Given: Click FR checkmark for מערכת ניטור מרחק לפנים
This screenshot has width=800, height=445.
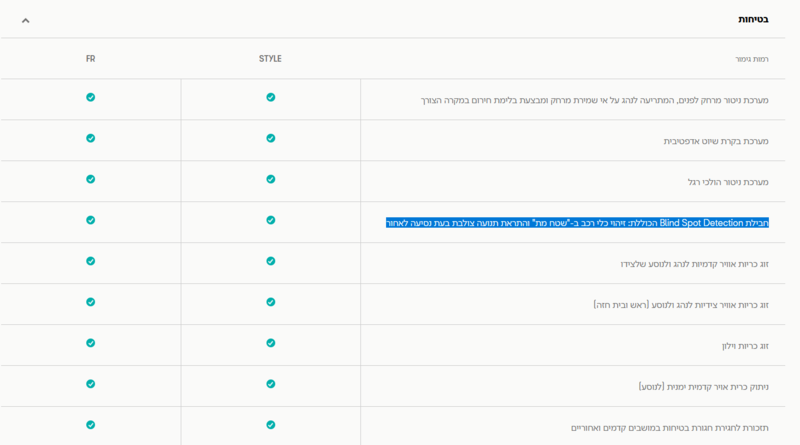Looking at the screenshot, I should 90,97.
